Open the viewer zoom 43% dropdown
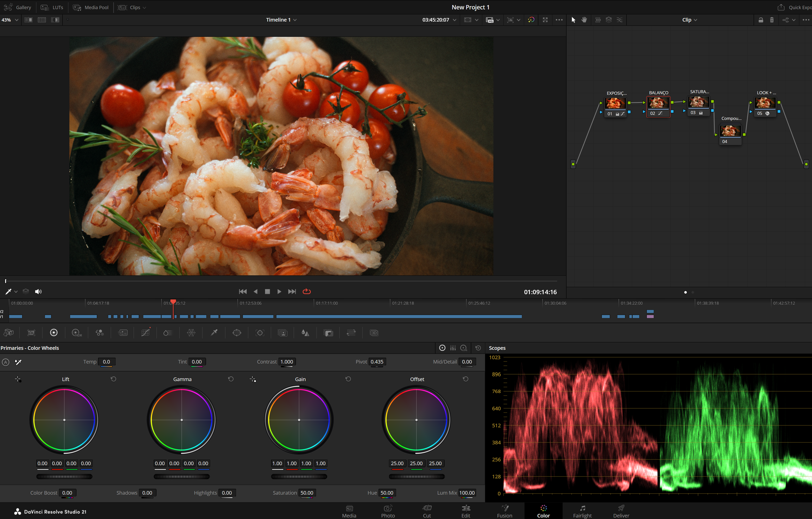The height and width of the screenshot is (519, 812). (9, 20)
